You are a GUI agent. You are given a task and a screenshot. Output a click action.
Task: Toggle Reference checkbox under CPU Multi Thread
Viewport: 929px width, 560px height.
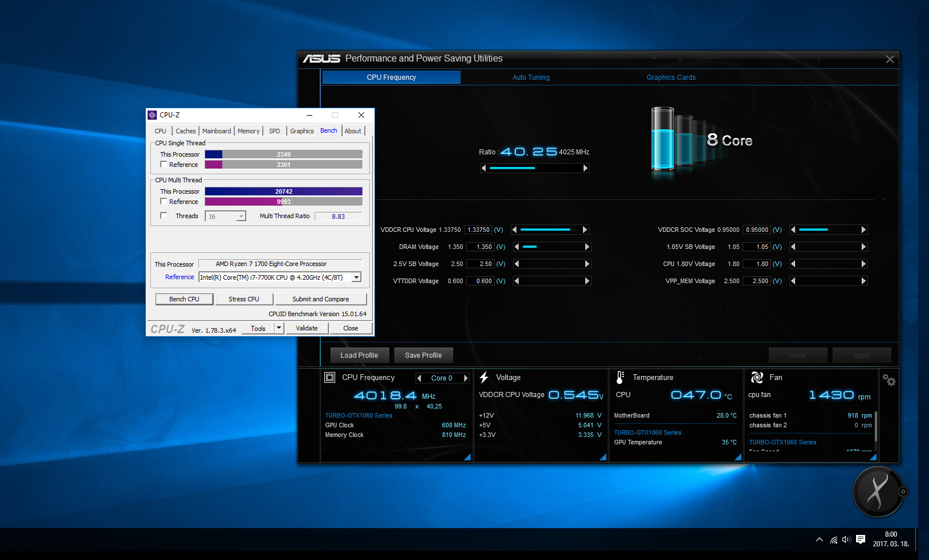click(164, 201)
